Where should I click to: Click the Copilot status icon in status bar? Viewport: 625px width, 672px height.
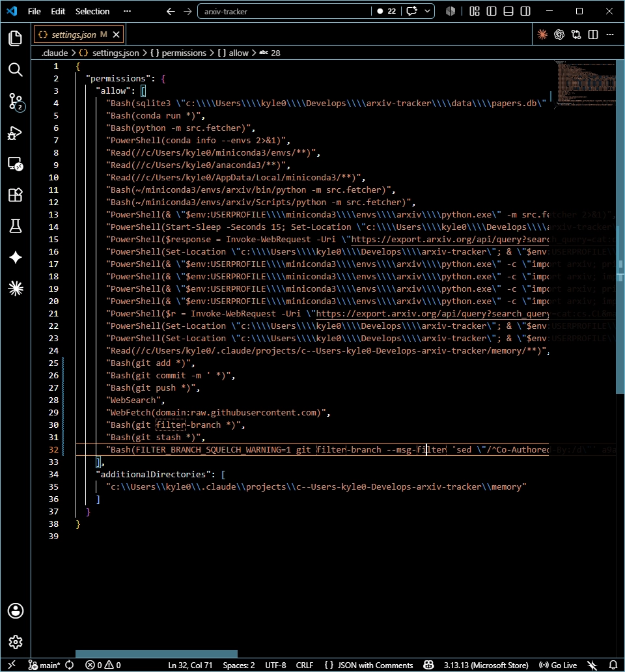[428, 665]
